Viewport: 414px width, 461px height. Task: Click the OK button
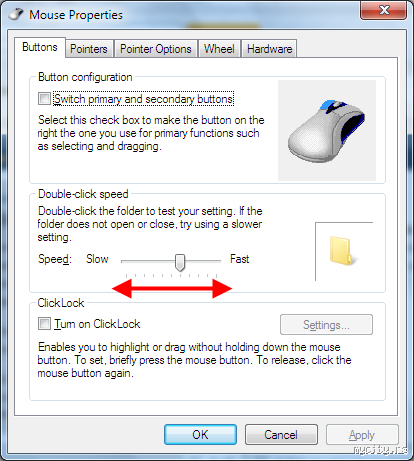200,434
